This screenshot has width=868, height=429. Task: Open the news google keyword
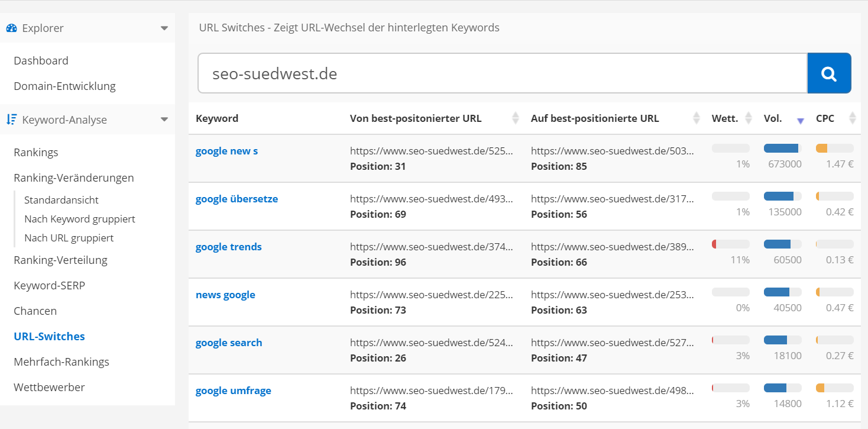click(x=225, y=294)
